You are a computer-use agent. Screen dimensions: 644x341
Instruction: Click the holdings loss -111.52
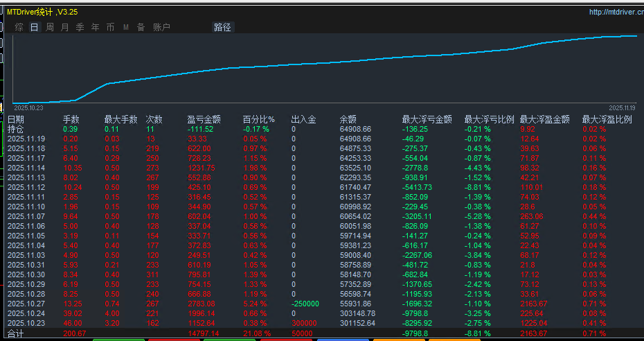coord(200,129)
